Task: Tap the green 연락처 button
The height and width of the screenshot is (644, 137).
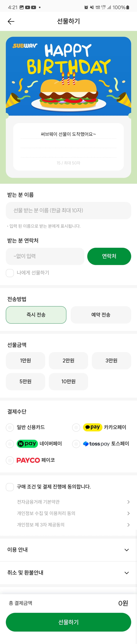Action: 109,256
